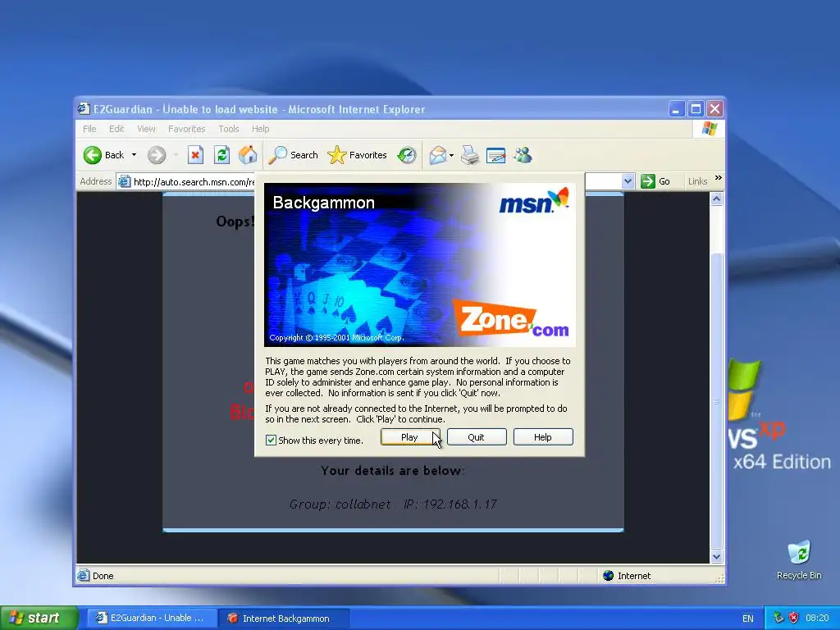Click the "Oops!" heading on the blocked page

click(x=235, y=221)
